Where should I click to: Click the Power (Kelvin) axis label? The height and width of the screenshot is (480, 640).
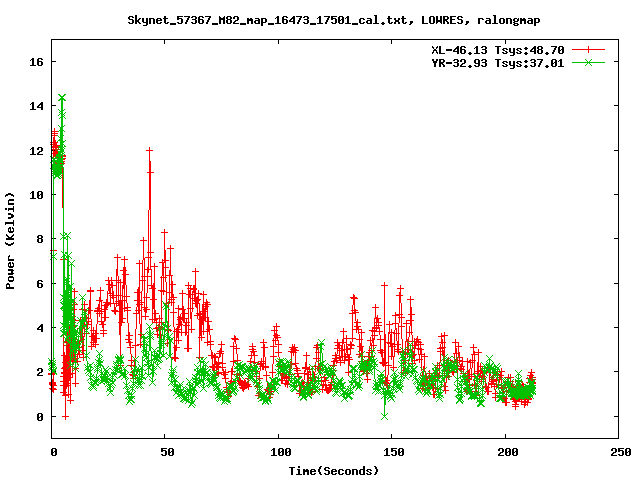point(10,241)
